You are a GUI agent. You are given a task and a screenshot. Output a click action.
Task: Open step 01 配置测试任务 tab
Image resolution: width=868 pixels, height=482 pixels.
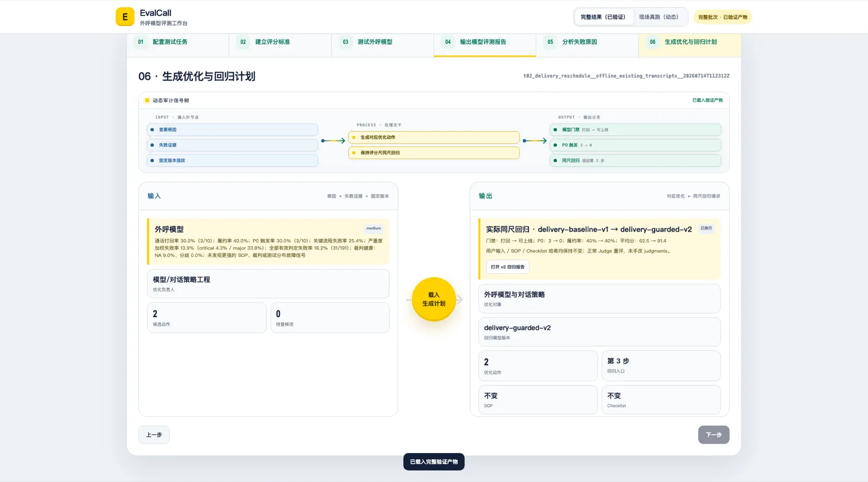178,44
